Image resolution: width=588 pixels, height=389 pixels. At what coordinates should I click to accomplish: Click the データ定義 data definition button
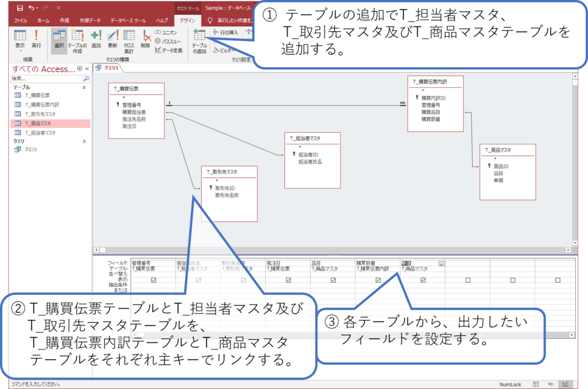tap(168, 50)
